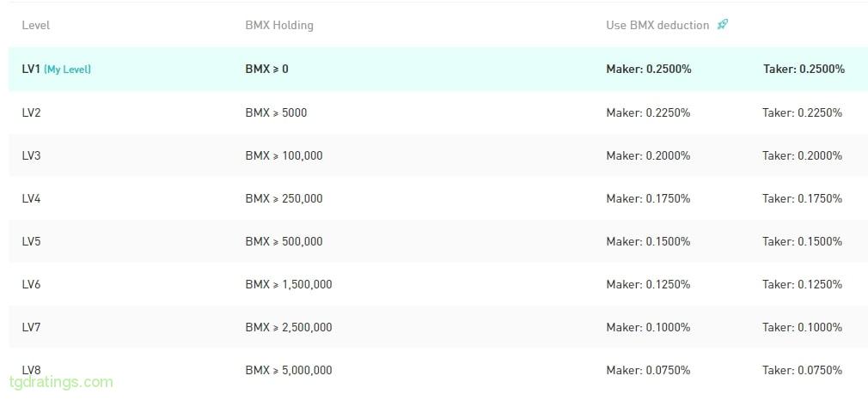This screenshot has height=400, width=868.
Task: Click BMX ≥ 500,000 holding cell
Action: coord(284,242)
